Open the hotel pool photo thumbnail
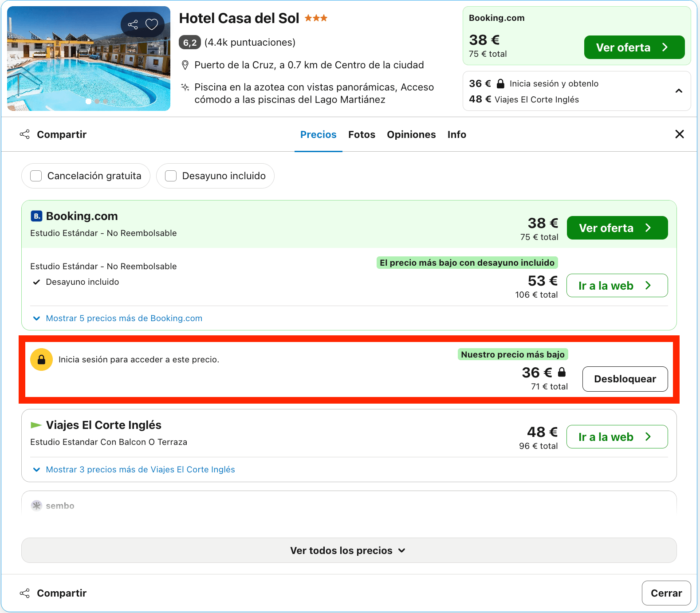700x613 pixels. (x=89, y=59)
